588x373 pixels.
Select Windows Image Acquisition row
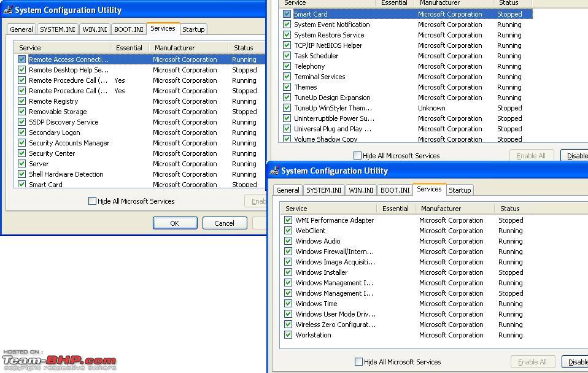click(408, 262)
